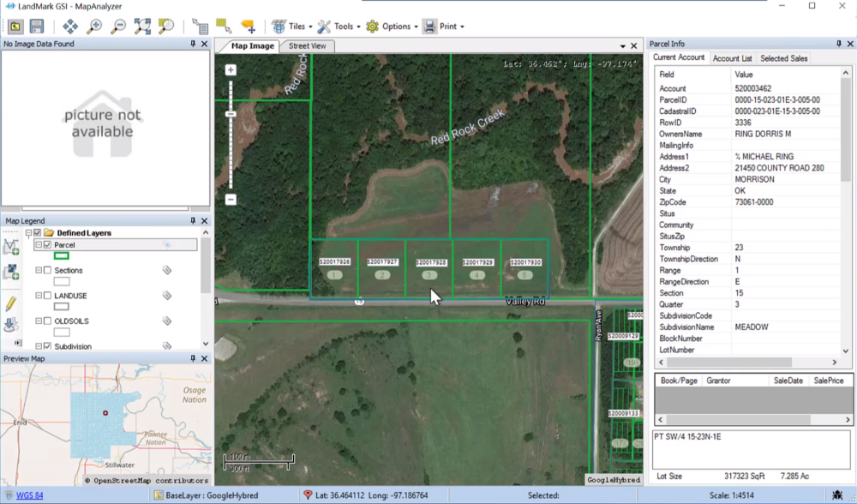Enable the LANDUSE layer checkbox
Screen dimensions: 857x504
(x=47, y=296)
